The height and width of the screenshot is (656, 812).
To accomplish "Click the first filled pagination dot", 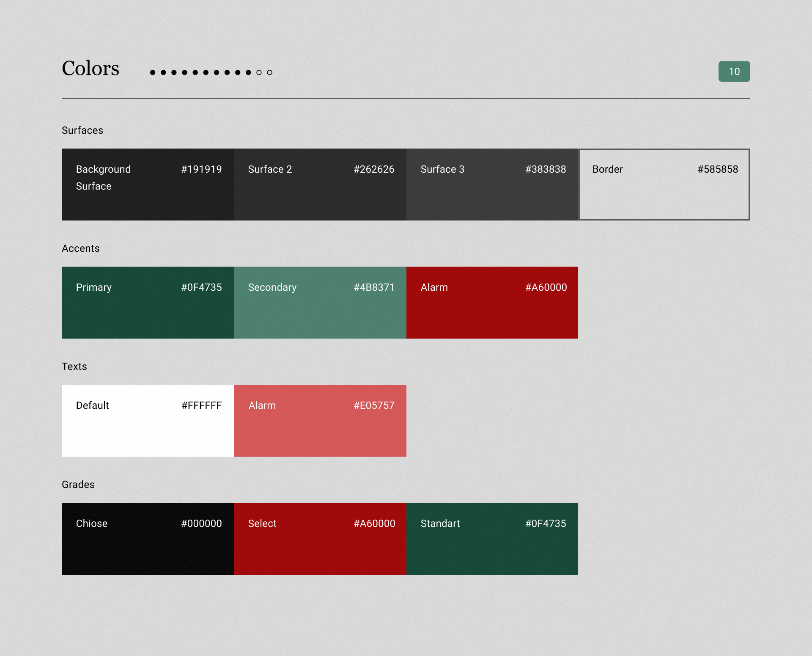I will 153,72.
